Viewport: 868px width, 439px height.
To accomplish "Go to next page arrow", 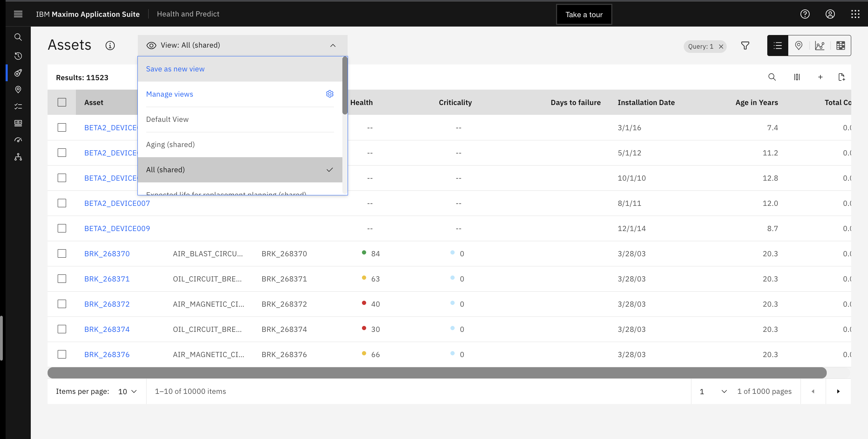I will (838, 391).
